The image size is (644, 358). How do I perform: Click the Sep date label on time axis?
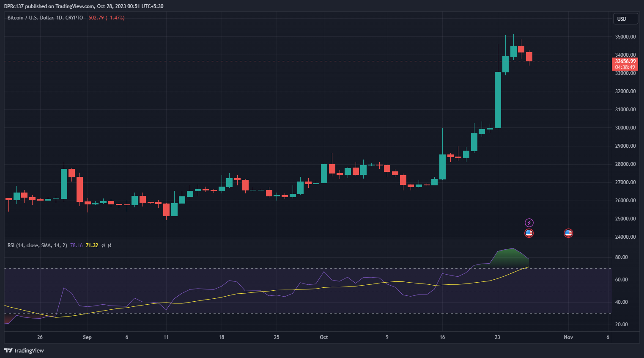(87, 337)
